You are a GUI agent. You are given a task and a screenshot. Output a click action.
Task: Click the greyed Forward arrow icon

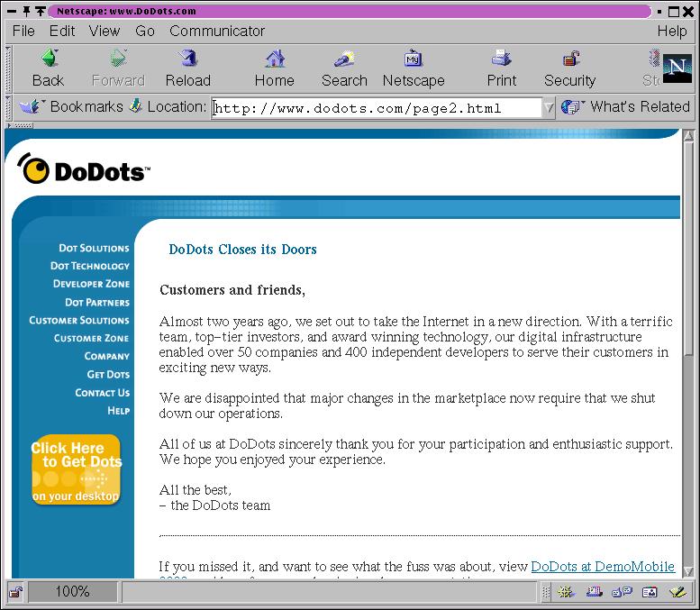tap(118, 58)
